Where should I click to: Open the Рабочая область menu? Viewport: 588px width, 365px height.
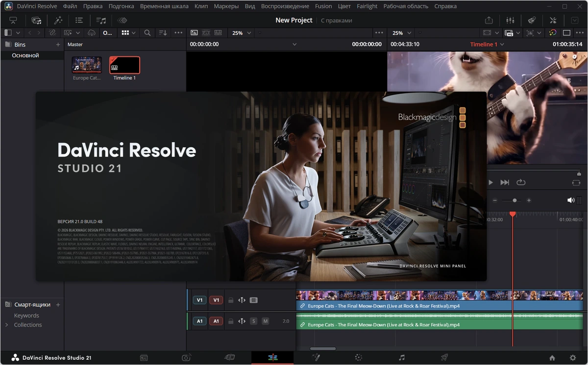pyautogui.click(x=406, y=6)
